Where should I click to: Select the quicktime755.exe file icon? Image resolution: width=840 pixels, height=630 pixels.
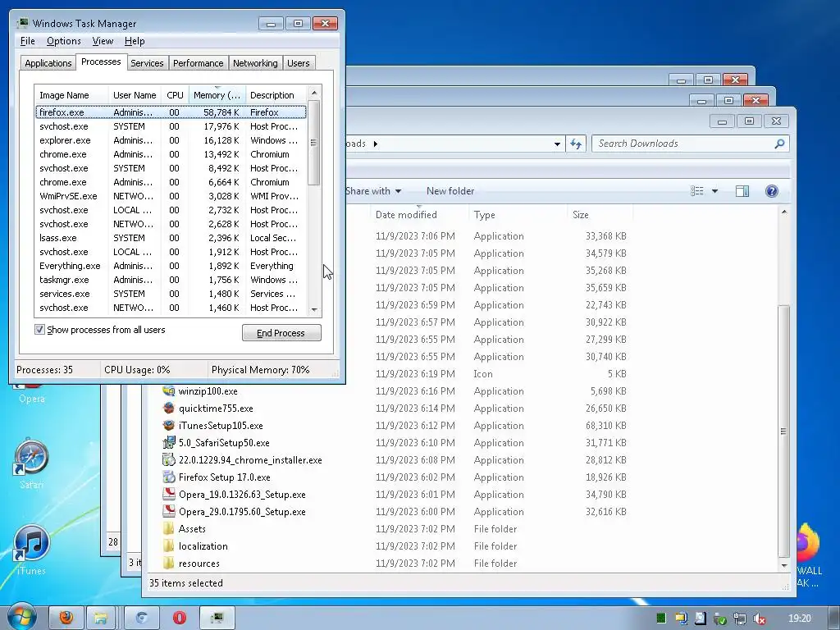(x=169, y=409)
